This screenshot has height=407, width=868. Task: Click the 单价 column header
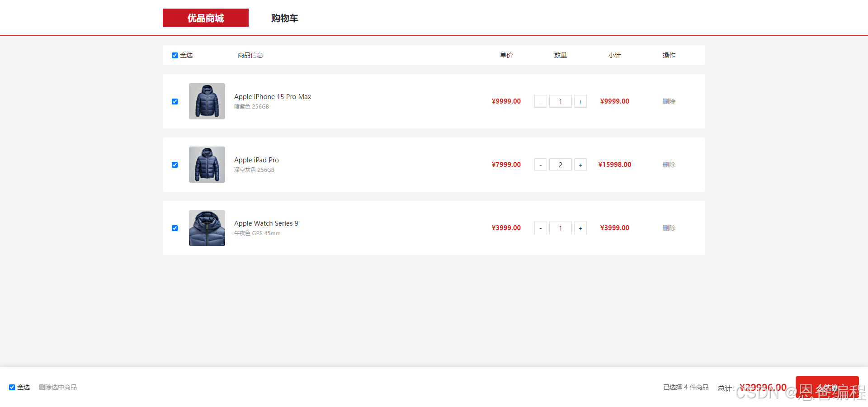click(x=506, y=55)
